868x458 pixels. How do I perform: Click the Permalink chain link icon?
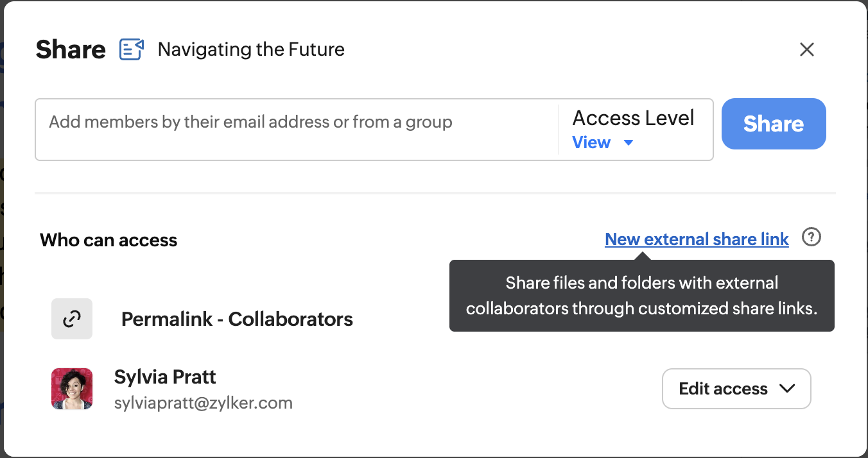point(72,319)
